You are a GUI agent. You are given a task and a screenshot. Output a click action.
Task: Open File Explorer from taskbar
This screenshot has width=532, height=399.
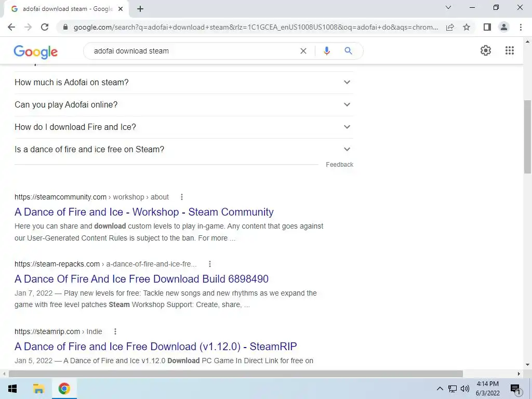[x=38, y=389]
